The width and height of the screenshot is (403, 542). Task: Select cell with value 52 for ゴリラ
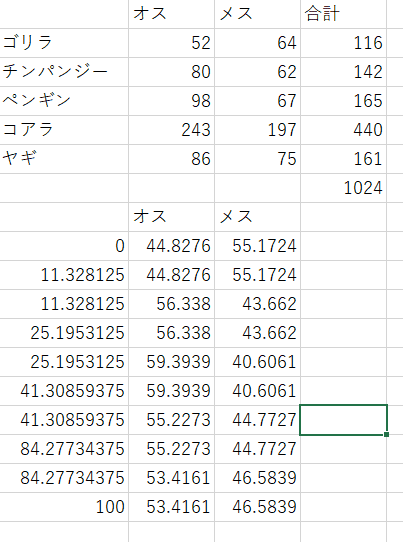point(171,43)
